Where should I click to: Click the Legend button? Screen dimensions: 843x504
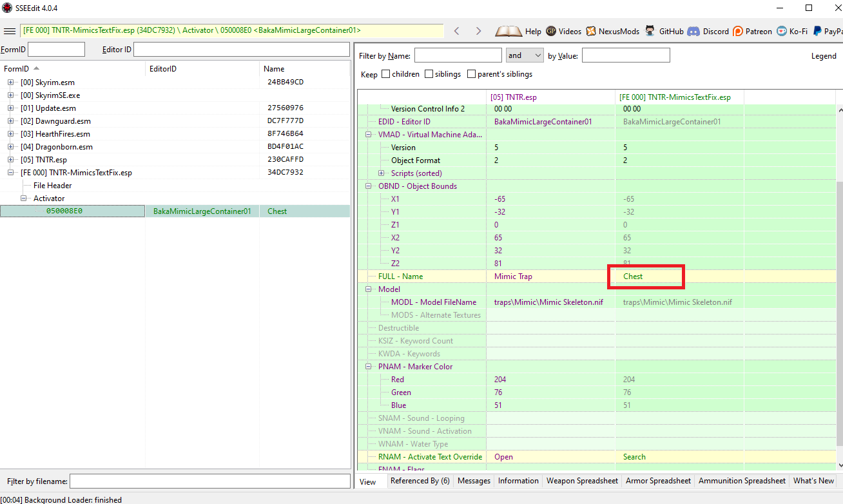point(824,56)
